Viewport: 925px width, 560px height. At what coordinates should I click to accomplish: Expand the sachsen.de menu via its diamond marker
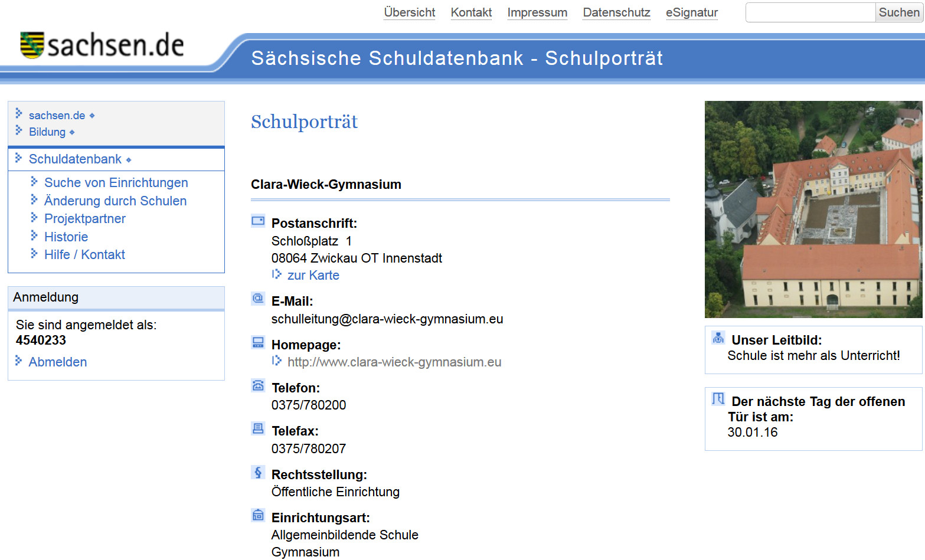[92, 115]
